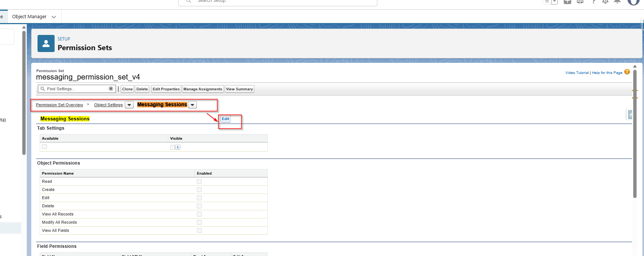Click the Edit button for Messaging Sessions

(225, 119)
